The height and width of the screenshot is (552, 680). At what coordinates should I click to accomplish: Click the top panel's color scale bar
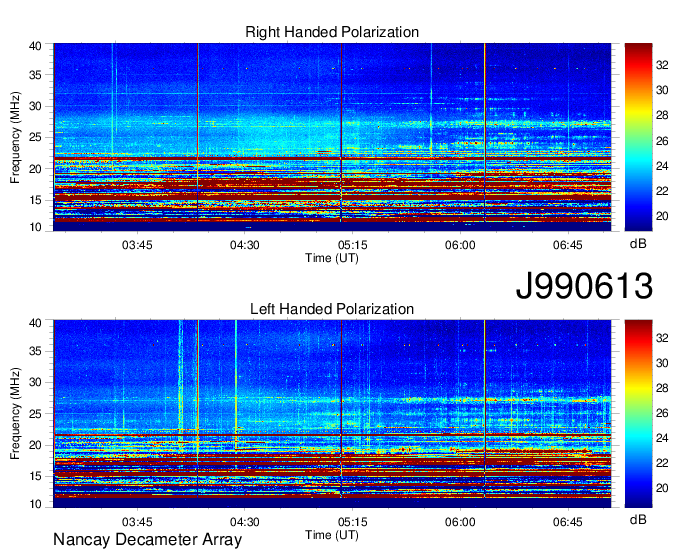638,137
